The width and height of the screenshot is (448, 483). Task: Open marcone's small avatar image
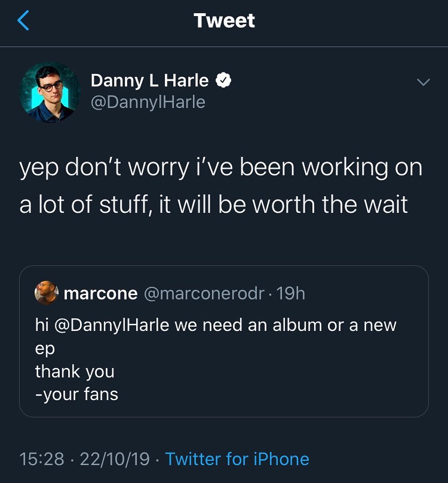tap(46, 293)
